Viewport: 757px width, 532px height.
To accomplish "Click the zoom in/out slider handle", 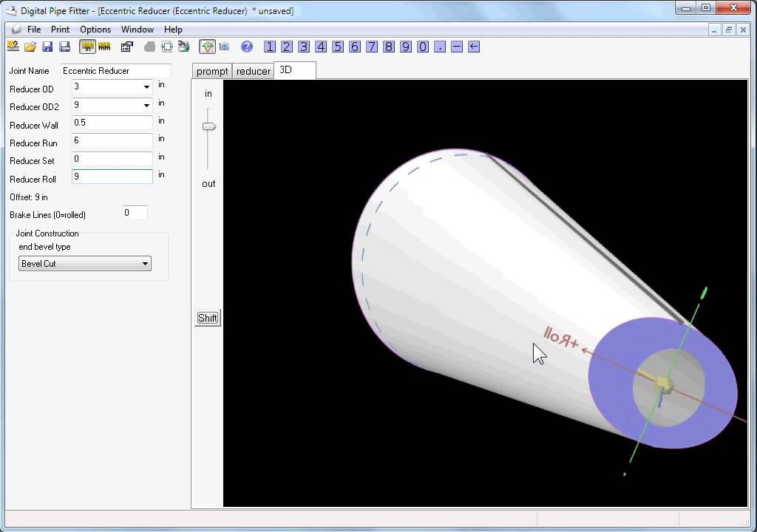I will coord(209,126).
